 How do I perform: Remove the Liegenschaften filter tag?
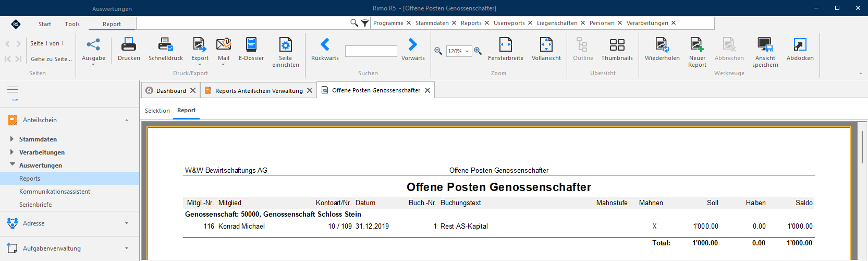tap(583, 23)
